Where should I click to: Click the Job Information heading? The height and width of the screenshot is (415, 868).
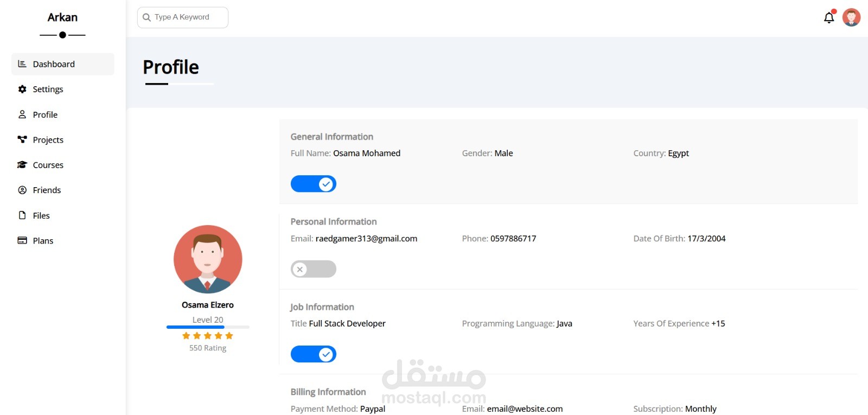pos(322,307)
